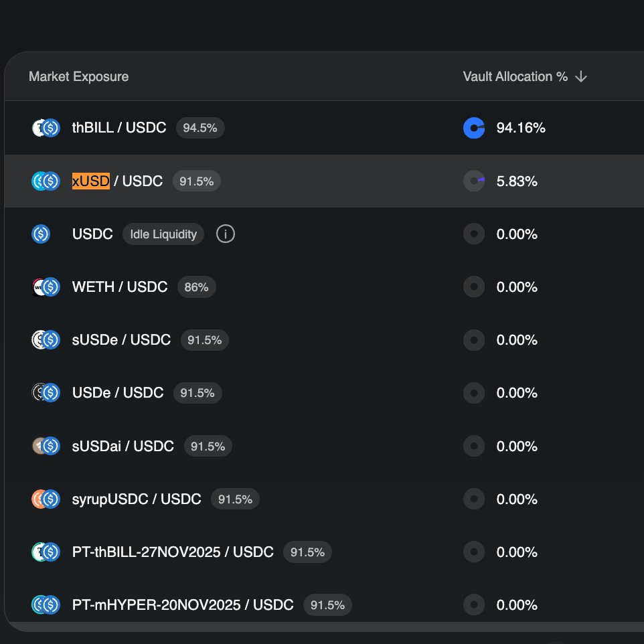Click the syrupUSDC / USDC token pair icon
The image size is (644, 644).
(46, 499)
